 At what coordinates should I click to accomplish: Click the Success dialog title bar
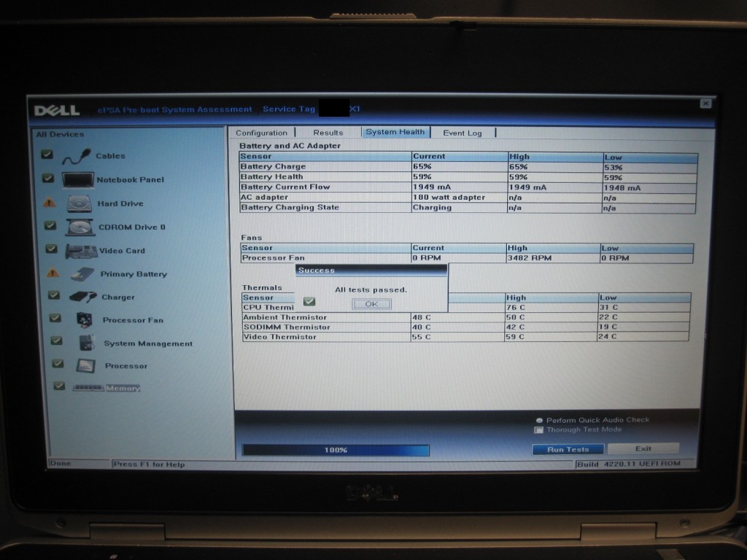coord(371,271)
